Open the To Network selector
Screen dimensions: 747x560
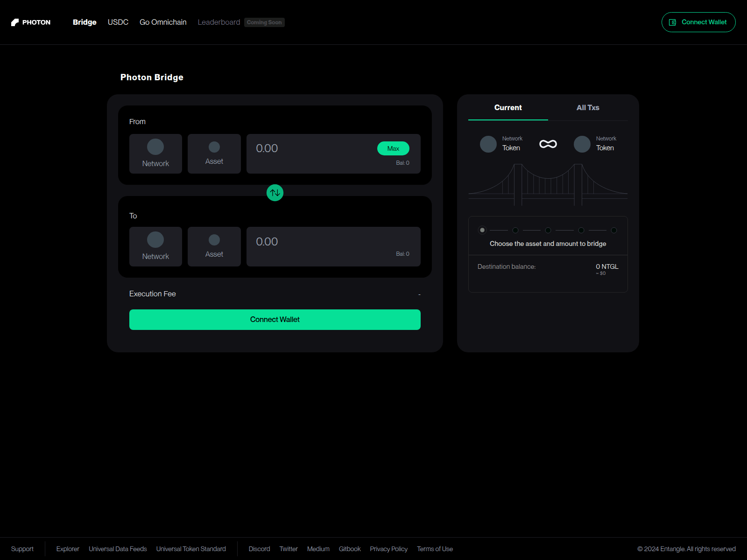click(x=155, y=247)
